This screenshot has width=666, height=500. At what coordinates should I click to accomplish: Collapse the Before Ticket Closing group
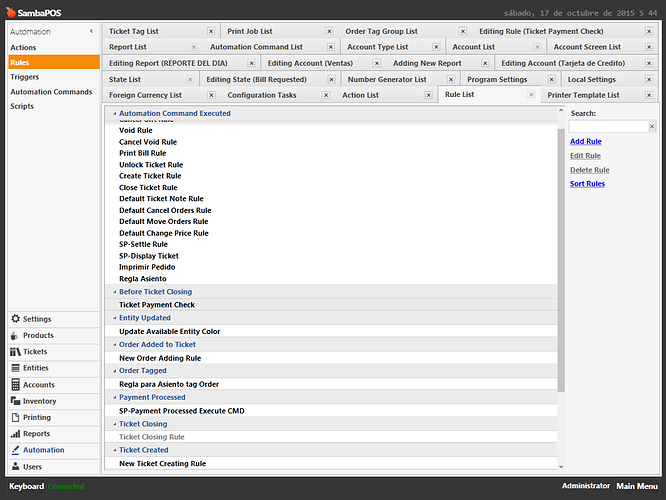(115, 292)
